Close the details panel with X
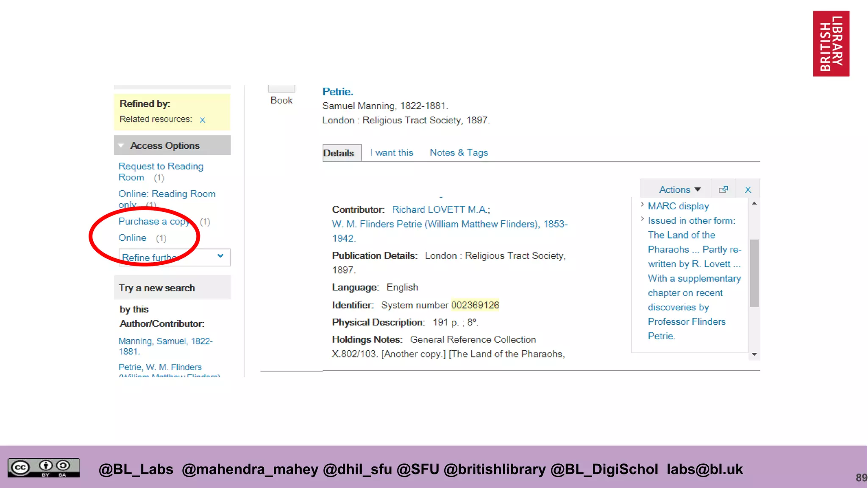Viewport: 868px width, 488px height. (748, 190)
